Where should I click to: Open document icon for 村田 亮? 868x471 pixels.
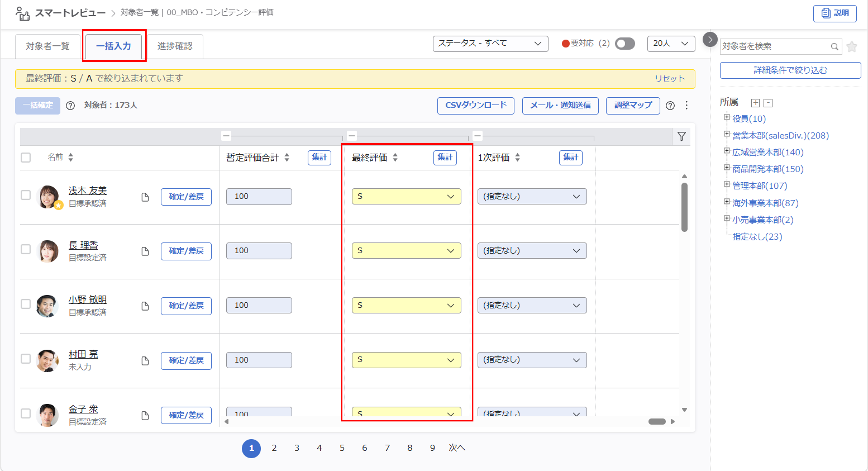pos(145,361)
